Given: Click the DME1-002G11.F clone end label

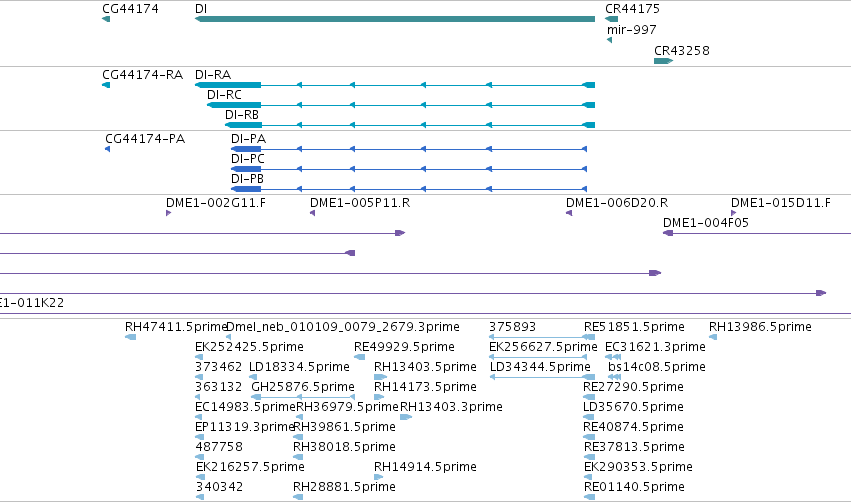Looking at the screenshot, I should [x=216, y=203].
